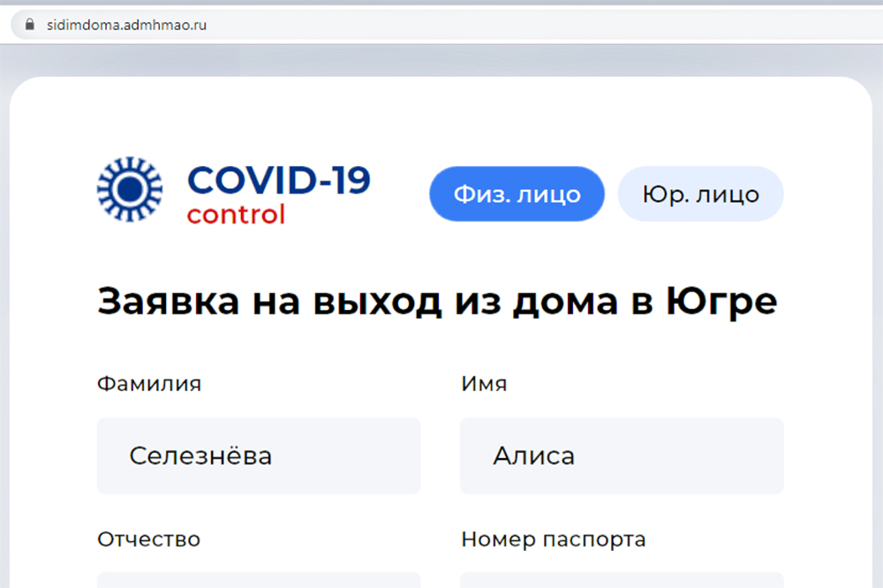Click the Номер паспорта field label
This screenshot has height=588, width=883.
(553, 539)
